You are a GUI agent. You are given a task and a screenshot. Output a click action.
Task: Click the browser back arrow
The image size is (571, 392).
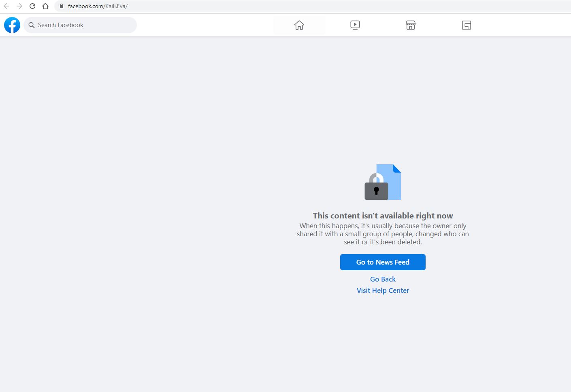point(6,6)
